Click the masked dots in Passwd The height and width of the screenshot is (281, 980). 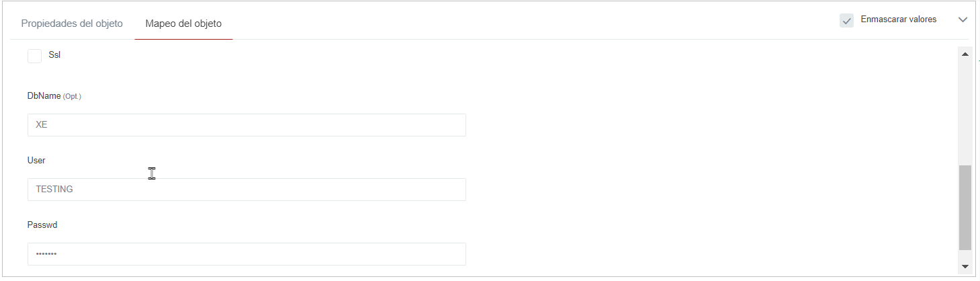(x=46, y=254)
